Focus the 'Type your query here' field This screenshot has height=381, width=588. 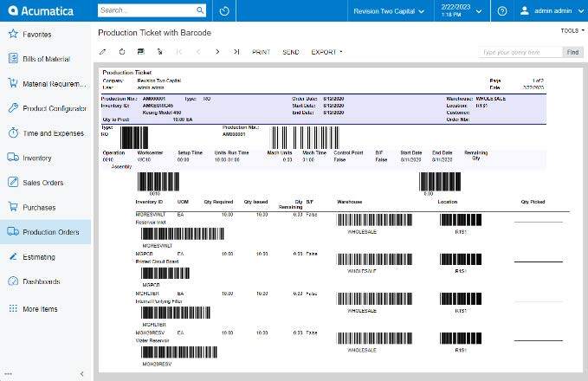(520, 52)
